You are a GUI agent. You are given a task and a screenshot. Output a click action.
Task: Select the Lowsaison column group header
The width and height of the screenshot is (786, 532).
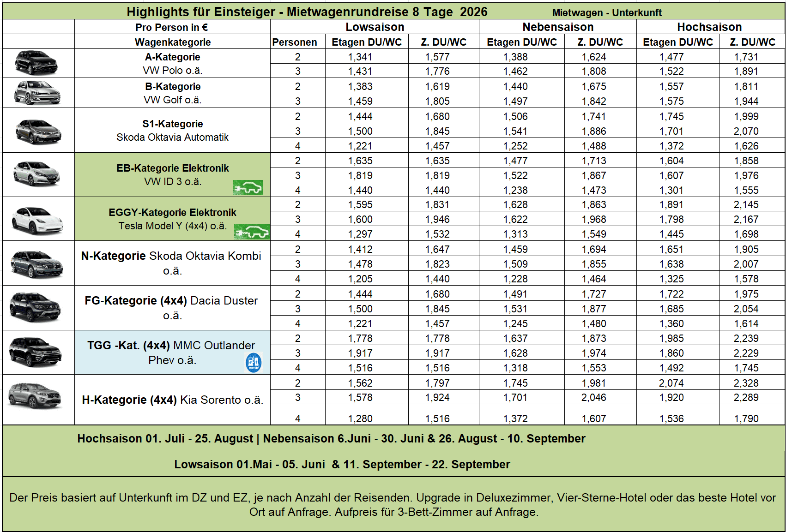pos(375,27)
